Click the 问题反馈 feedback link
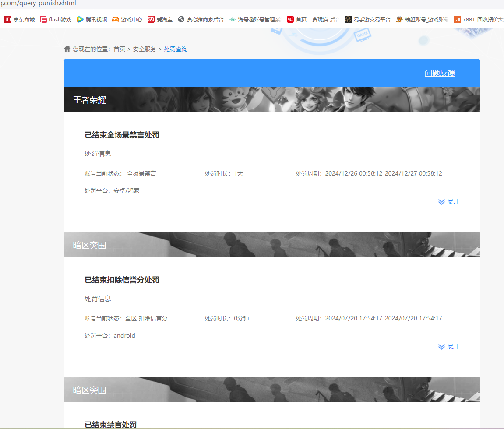This screenshot has height=429, width=504. click(x=440, y=73)
